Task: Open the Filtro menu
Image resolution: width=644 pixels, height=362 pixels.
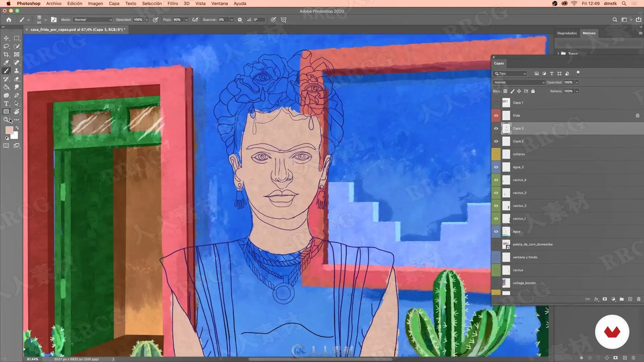Action: 172,3
